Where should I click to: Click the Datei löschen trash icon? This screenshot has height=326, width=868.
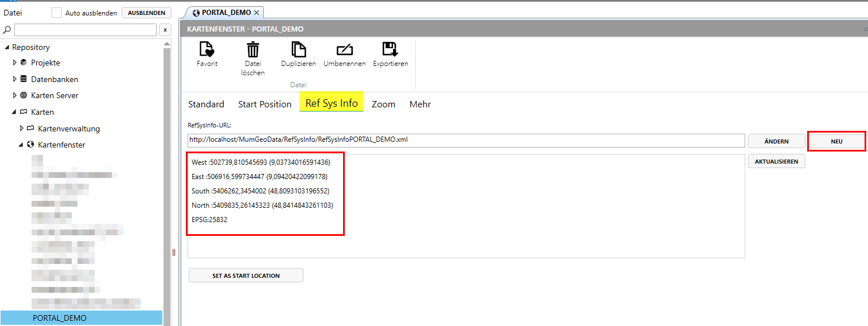[253, 49]
